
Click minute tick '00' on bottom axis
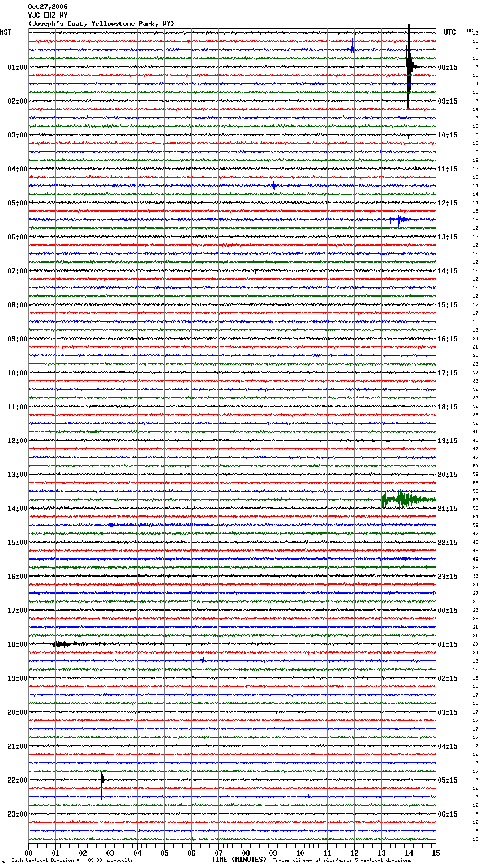tap(29, 853)
